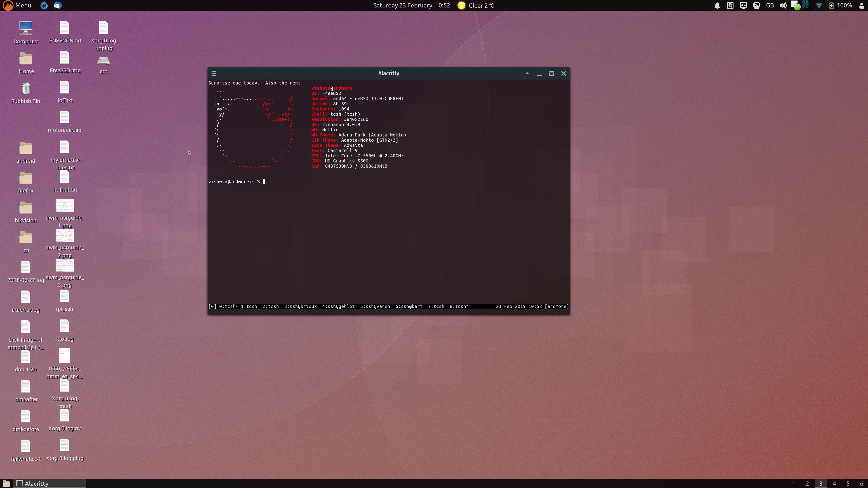The image size is (868, 488).
Task: Toggle the inhibit sleep monitor tray icon
Action: pos(743,5)
